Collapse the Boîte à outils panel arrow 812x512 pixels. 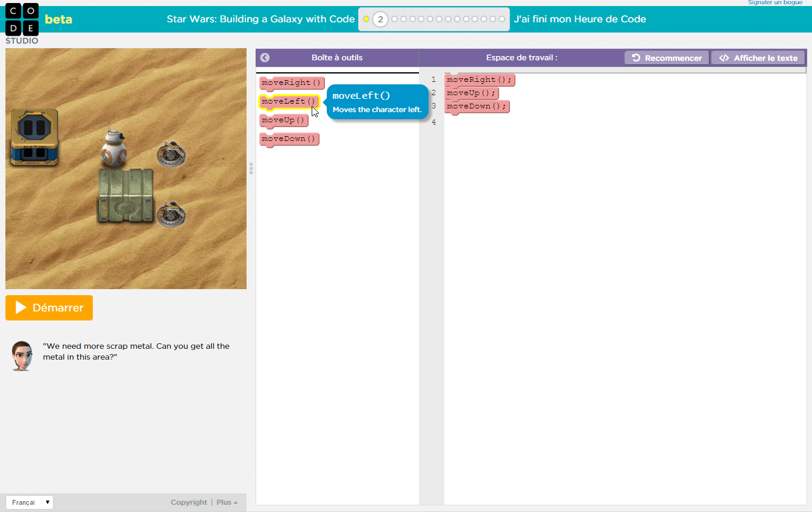[265, 58]
